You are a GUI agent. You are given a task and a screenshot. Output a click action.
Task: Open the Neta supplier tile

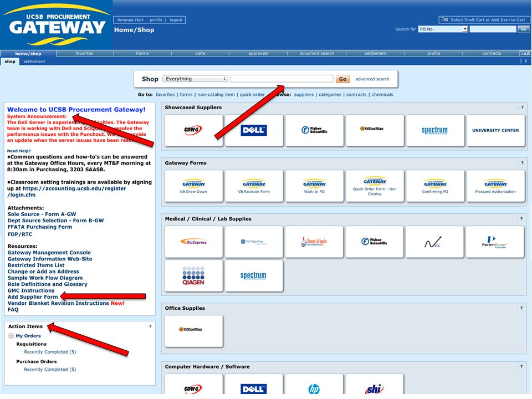(x=434, y=242)
